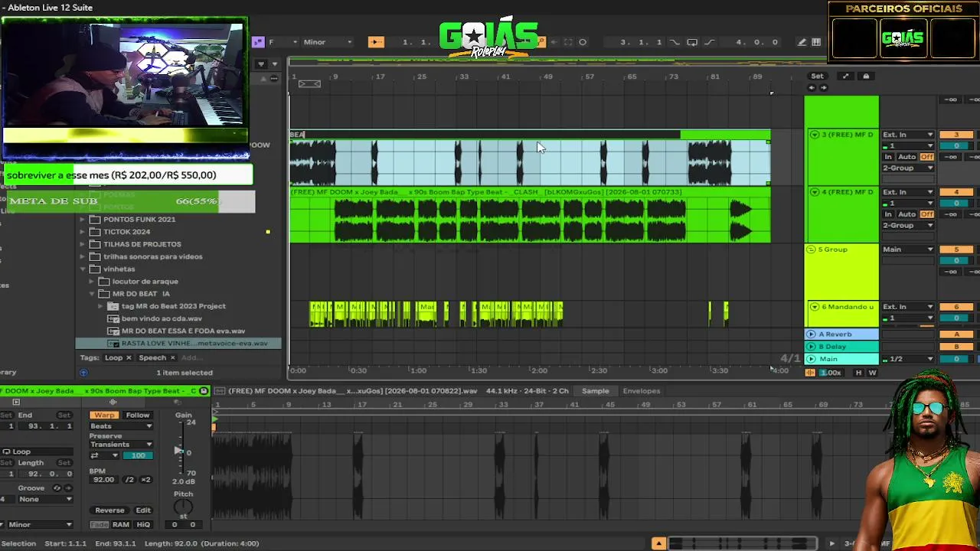The image size is (980, 551).
Task: Open the computer MIDI keyboard icon
Action: coord(816,42)
